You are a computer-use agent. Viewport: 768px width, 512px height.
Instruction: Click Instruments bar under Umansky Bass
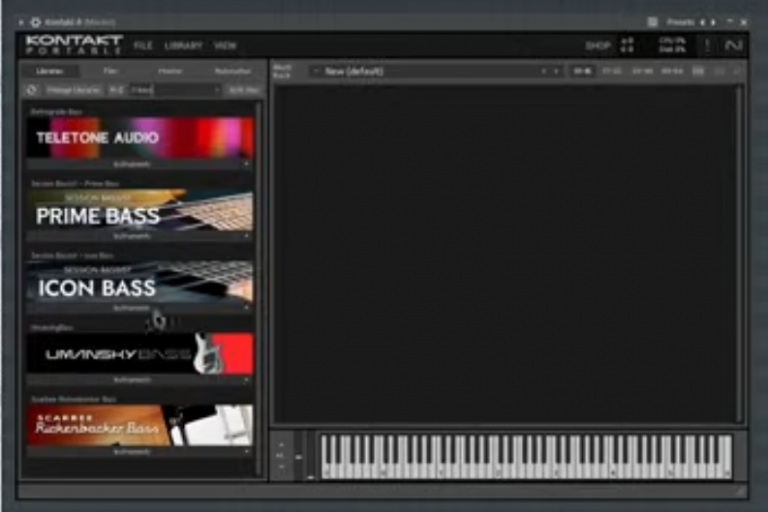click(133, 380)
